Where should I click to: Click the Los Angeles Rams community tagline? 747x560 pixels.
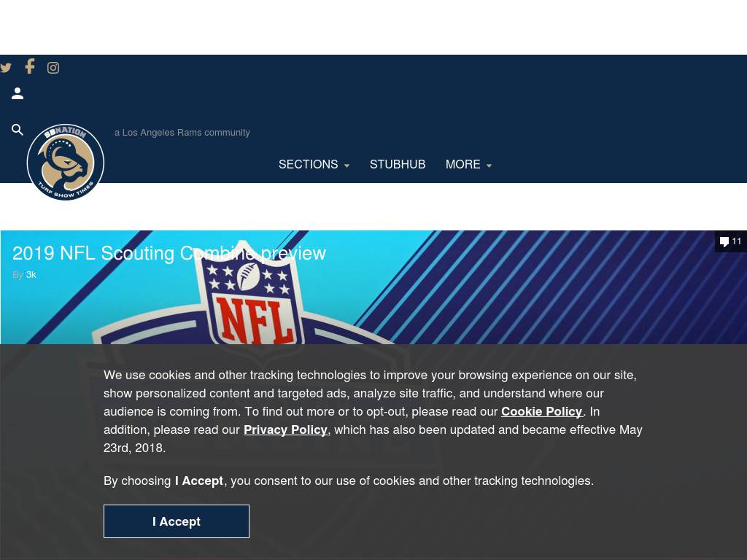182,132
